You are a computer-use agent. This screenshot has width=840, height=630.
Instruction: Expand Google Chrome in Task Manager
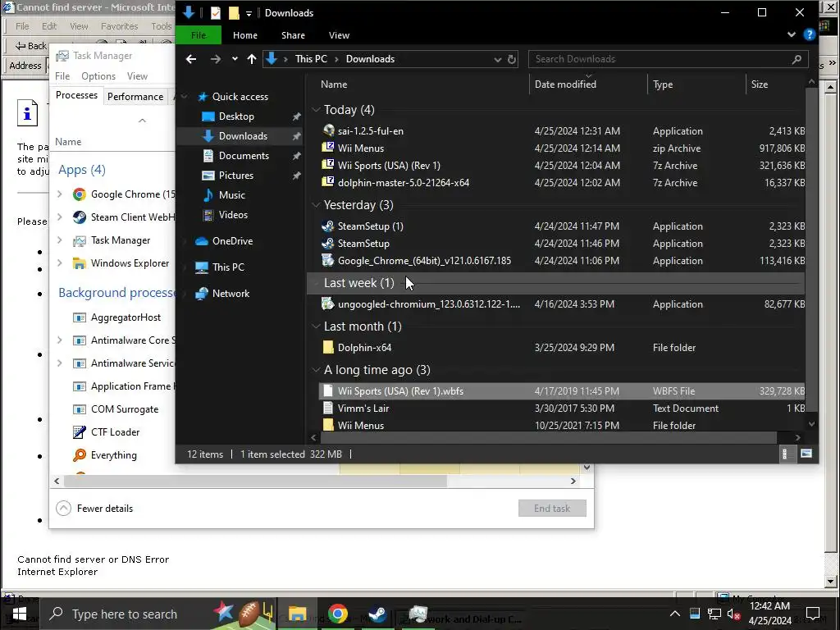click(59, 194)
